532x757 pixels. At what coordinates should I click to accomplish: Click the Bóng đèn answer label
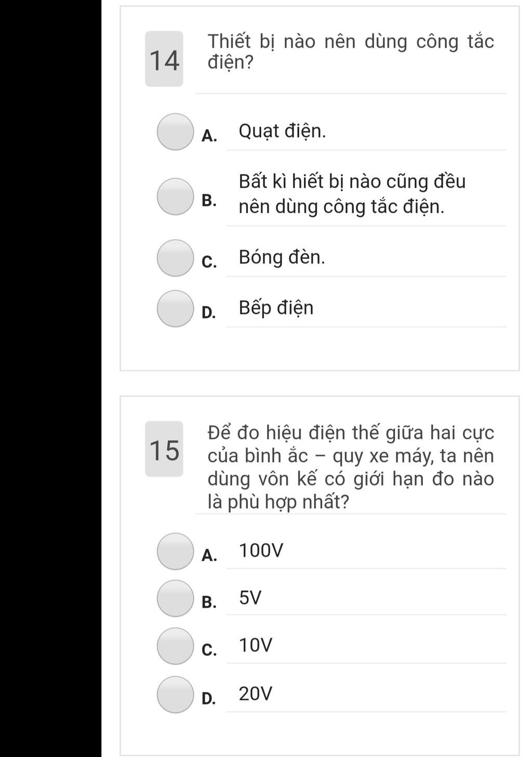[282, 257]
